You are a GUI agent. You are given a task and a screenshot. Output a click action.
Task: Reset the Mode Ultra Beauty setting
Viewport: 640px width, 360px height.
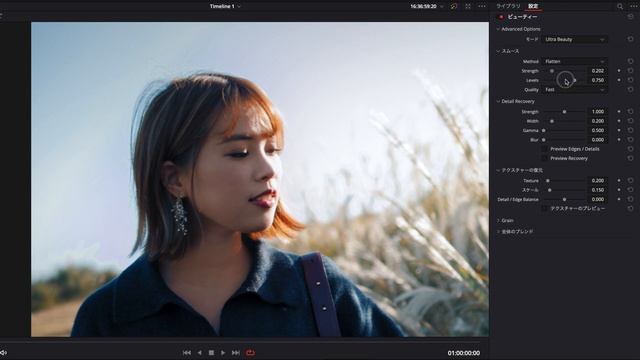point(631,39)
